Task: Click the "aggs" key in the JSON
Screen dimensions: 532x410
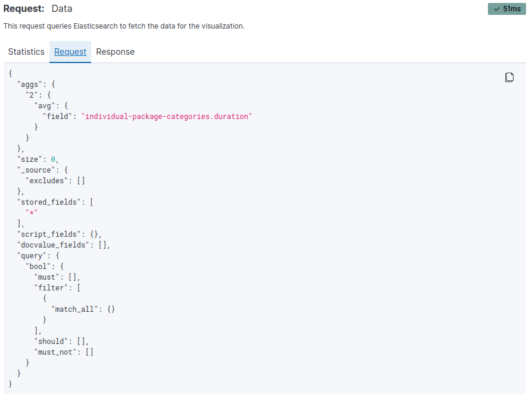Action: tap(30, 84)
